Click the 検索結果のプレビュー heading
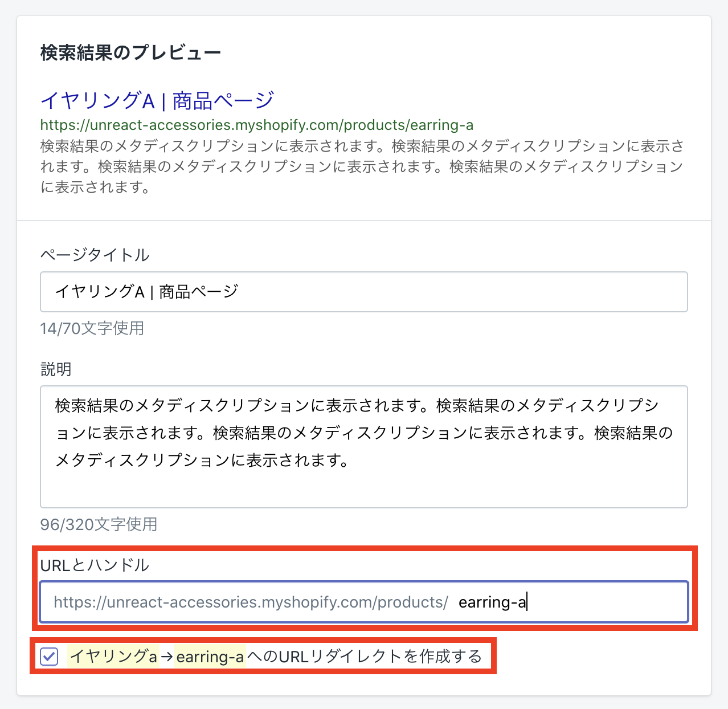 pos(130,53)
